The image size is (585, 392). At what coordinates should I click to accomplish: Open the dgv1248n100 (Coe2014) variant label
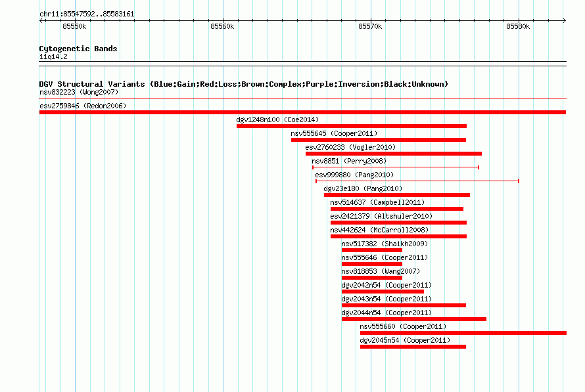click(277, 120)
